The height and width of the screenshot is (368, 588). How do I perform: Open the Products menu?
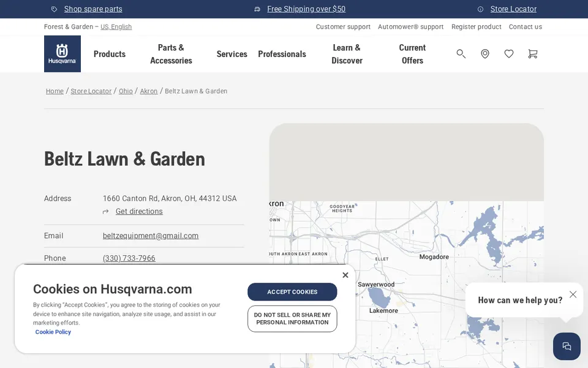coord(110,54)
